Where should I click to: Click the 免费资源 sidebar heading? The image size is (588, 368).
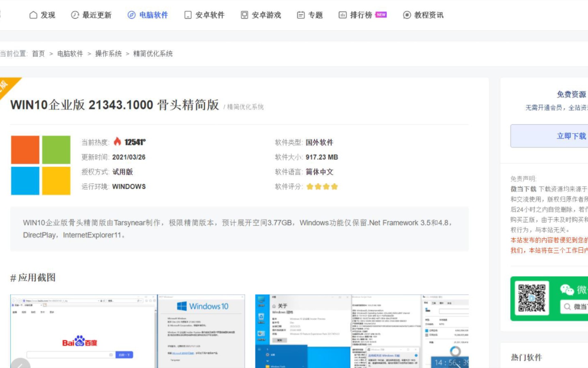[571, 94]
